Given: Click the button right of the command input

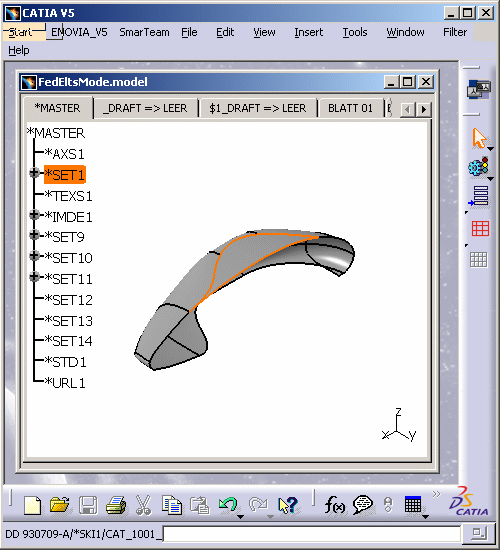Looking at the screenshot, I should (478, 534).
